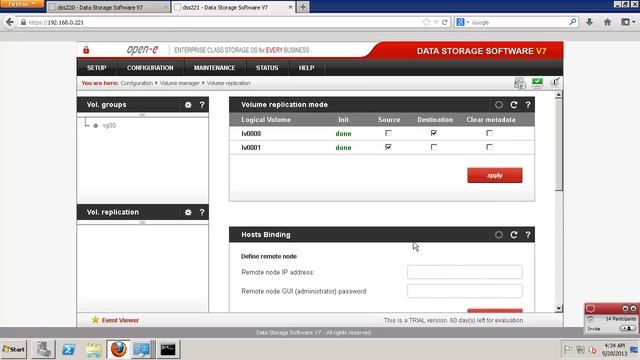Click the page scrollbar up arrow
This screenshot has width=640, height=360.
pos(559,95)
